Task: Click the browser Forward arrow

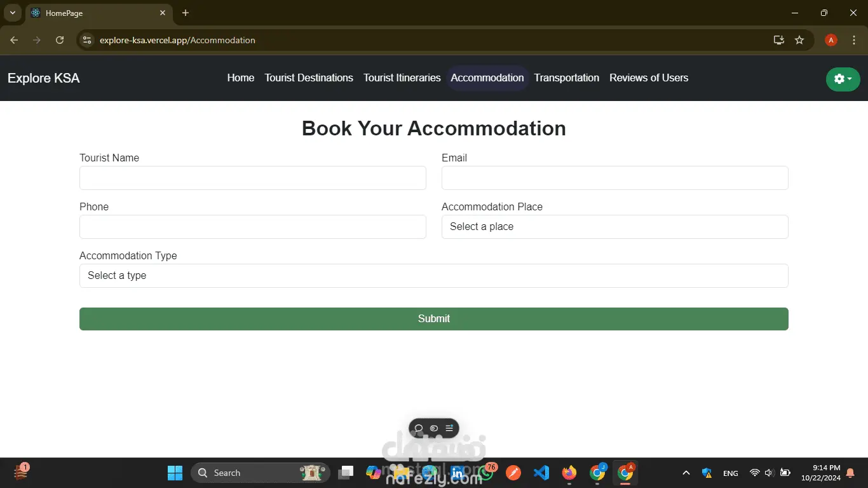Action: click(37, 40)
